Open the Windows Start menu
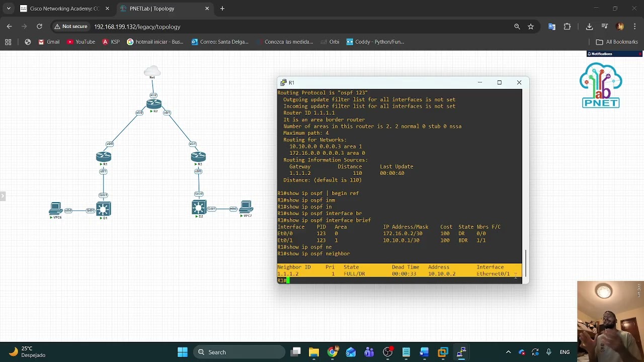This screenshot has height=362, width=644. coord(183,352)
